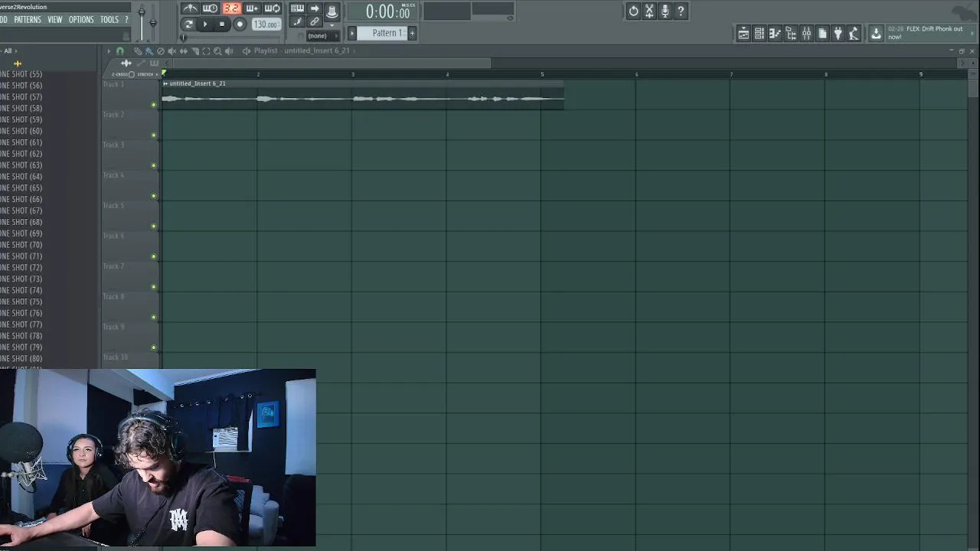
Task: Toggle overdub recording mode icon
Action: click(252, 8)
